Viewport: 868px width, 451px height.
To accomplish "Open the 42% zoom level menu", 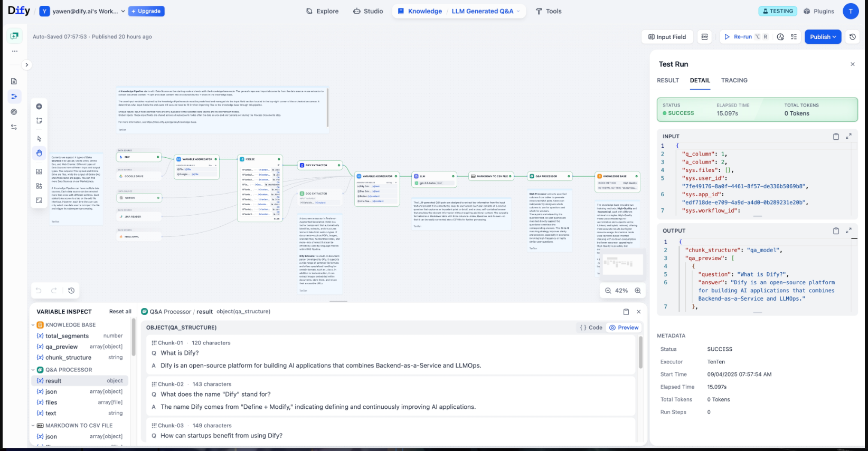I will tap(622, 291).
